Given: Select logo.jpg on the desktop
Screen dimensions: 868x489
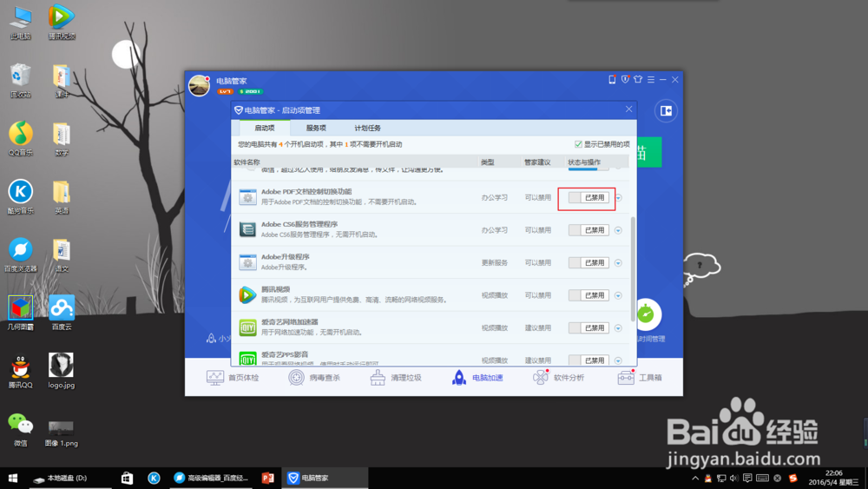Looking at the screenshot, I should point(61,371).
